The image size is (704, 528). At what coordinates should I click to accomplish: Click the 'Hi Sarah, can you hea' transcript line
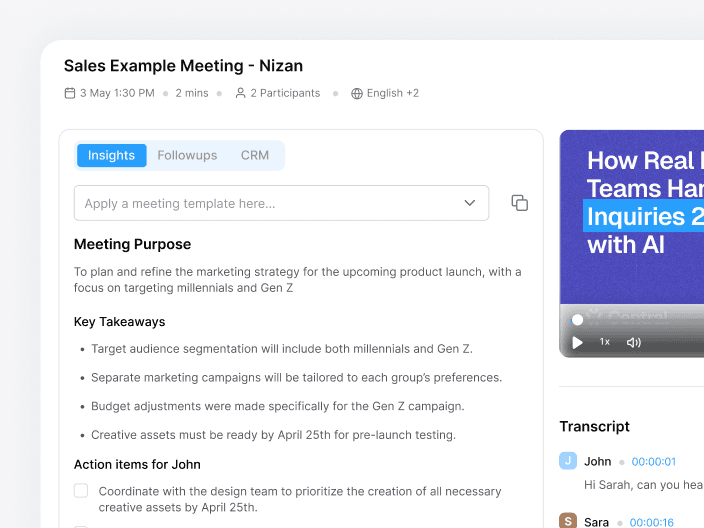tap(643, 485)
